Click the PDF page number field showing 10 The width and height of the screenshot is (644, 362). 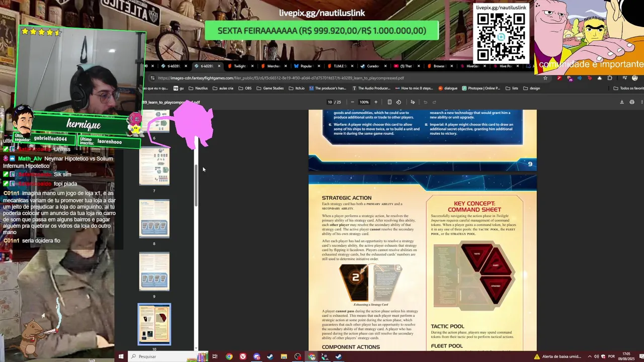click(330, 102)
